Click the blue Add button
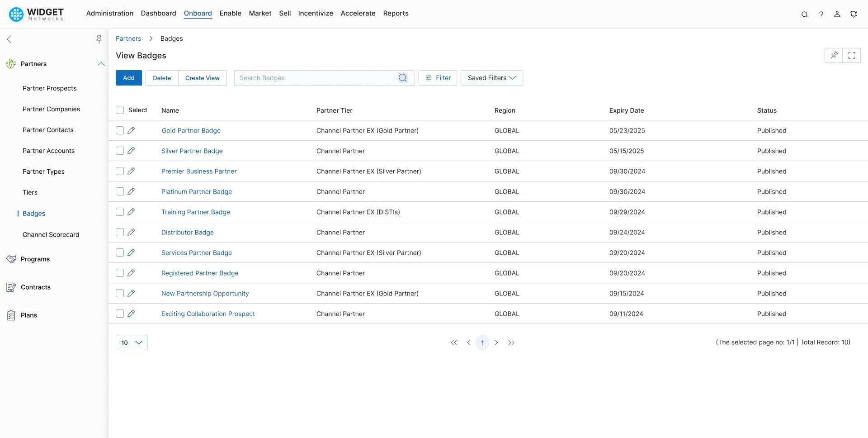This screenshot has height=438, width=868. click(x=129, y=78)
